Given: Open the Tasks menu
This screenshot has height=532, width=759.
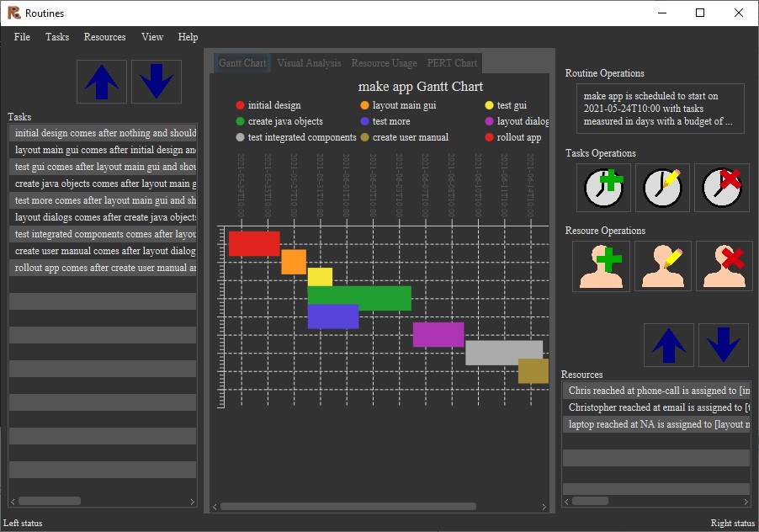Looking at the screenshot, I should coord(57,37).
